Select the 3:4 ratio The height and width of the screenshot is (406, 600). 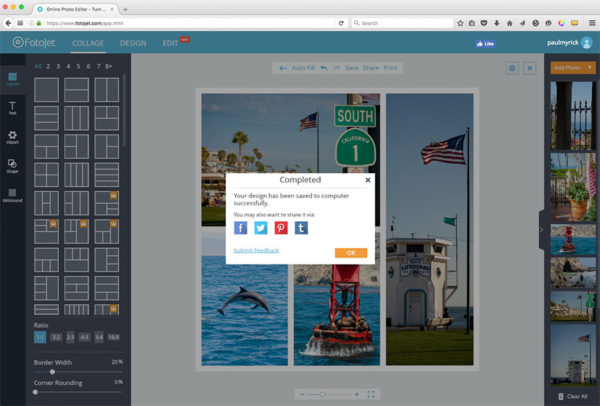pyautogui.click(x=99, y=337)
